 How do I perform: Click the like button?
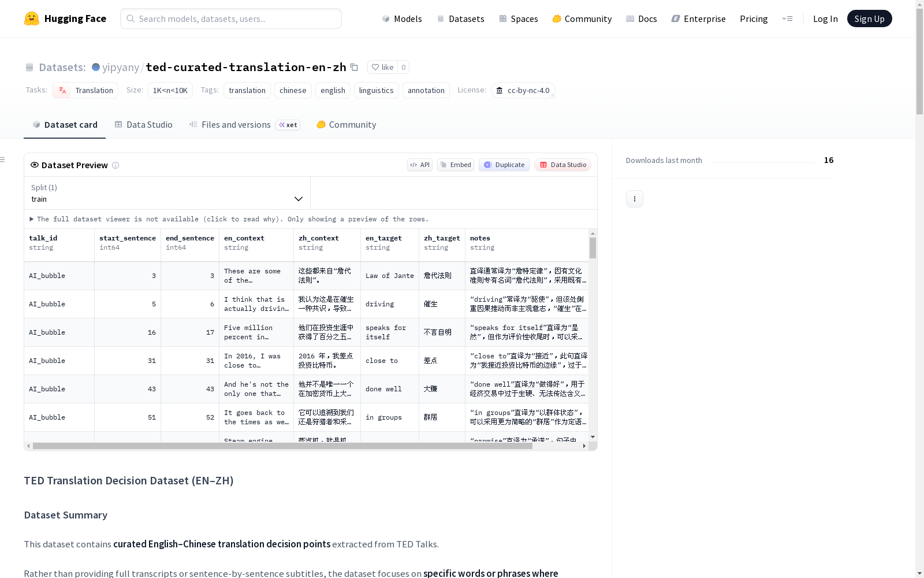[382, 67]
